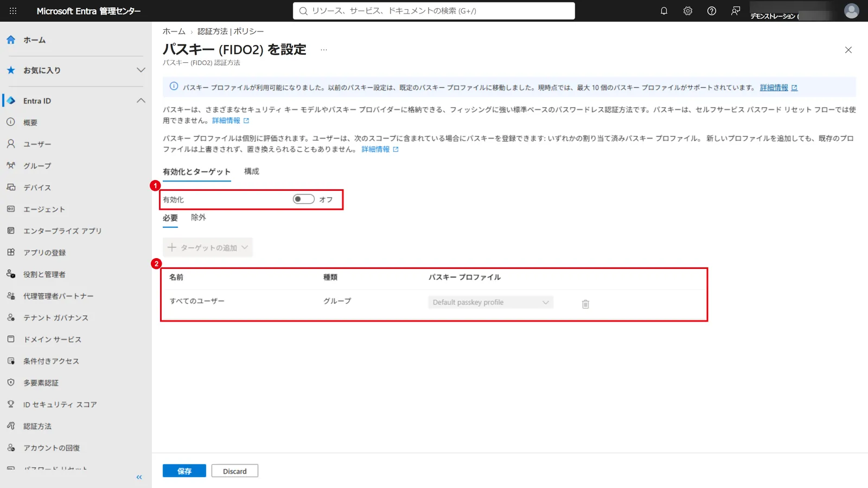868x488 pixels.
Task: Click the ドメイン サービス icon
Action: [x=11, y=339]
